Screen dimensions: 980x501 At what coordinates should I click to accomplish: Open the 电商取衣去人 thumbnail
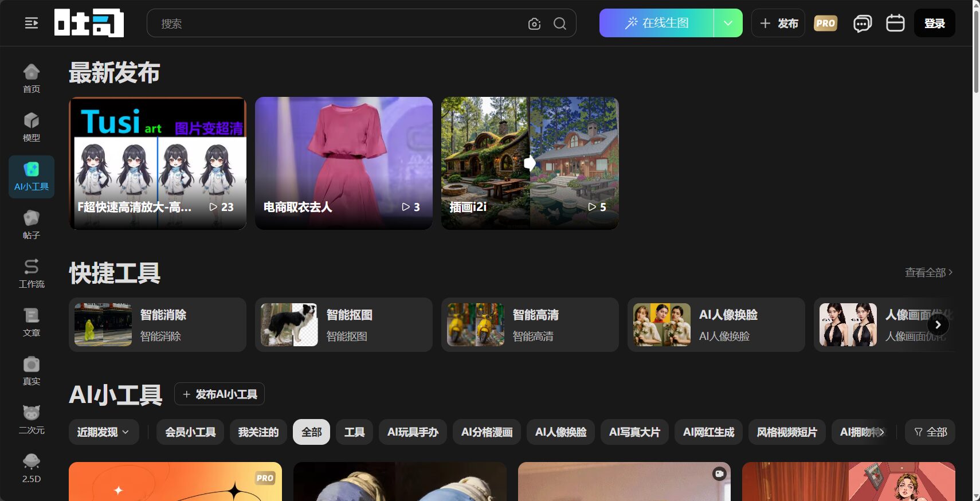pos(344,163)
